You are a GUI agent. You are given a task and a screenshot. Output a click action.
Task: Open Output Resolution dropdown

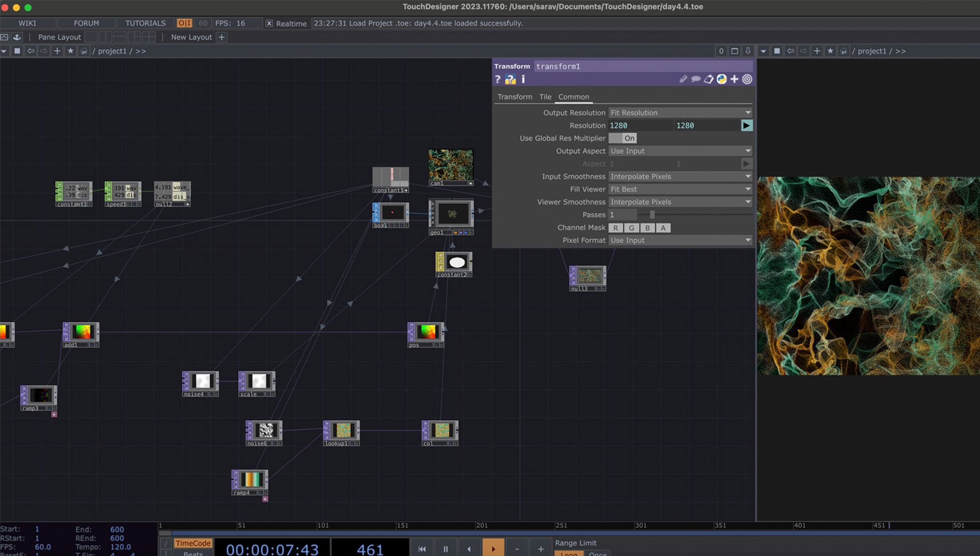pyautogui.click(x=680, y=113)
